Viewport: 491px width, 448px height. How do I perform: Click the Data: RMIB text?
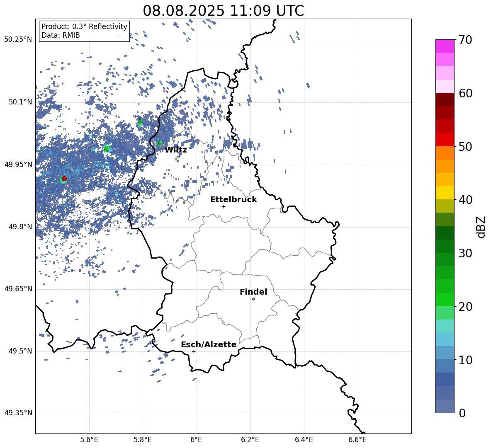point(61,35)
